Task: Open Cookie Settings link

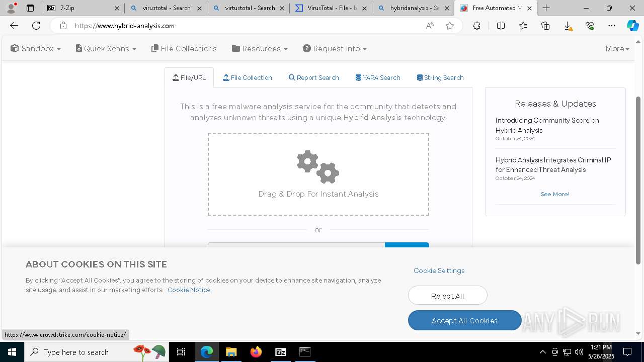Action: point(439,270)
